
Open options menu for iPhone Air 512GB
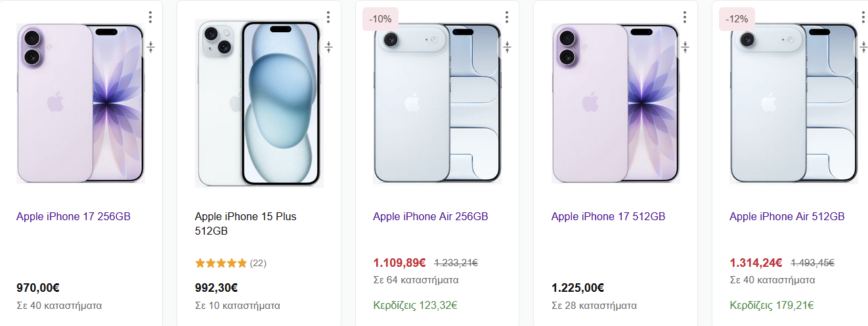(x=863, y=17)
